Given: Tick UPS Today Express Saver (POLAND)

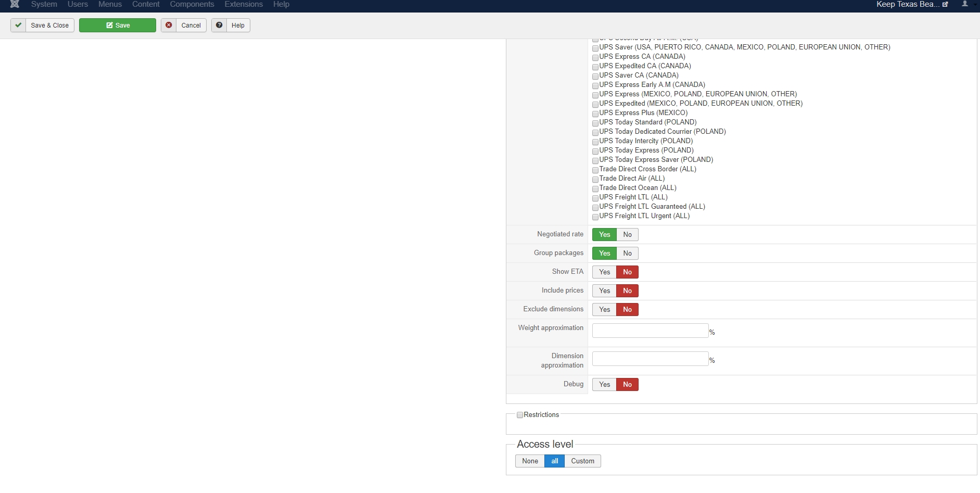Looking at the screenshot, I should tap(595, 160).
